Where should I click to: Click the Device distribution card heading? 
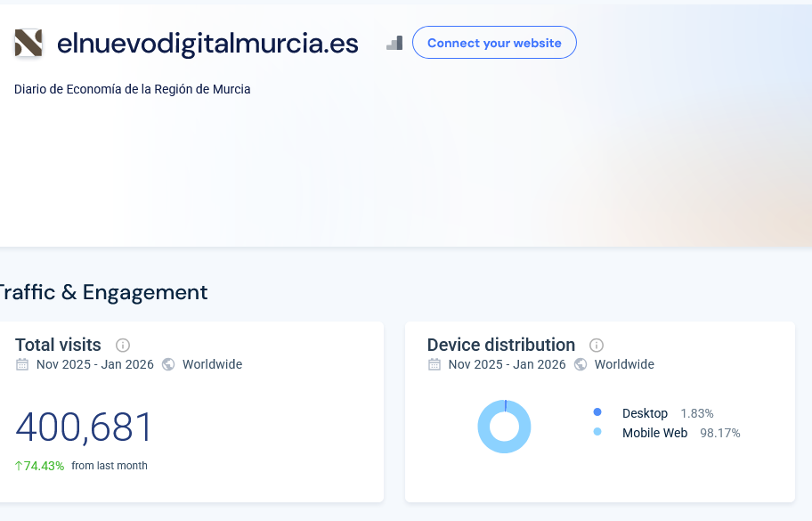click(x=501, y=345)
